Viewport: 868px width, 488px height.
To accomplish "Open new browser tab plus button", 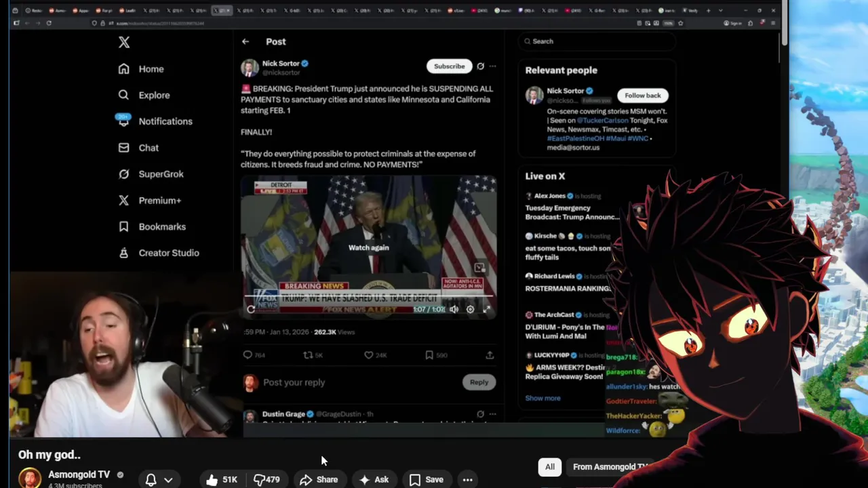I will click(708, 10).
